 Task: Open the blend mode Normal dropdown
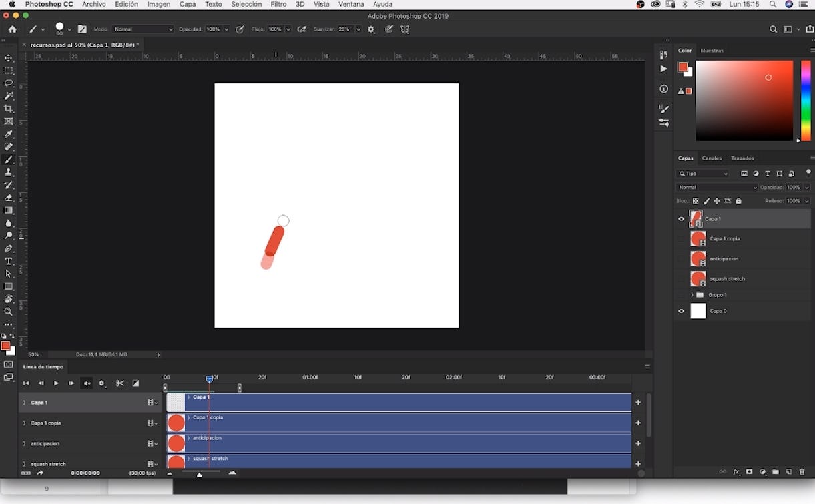pos(718,188)
